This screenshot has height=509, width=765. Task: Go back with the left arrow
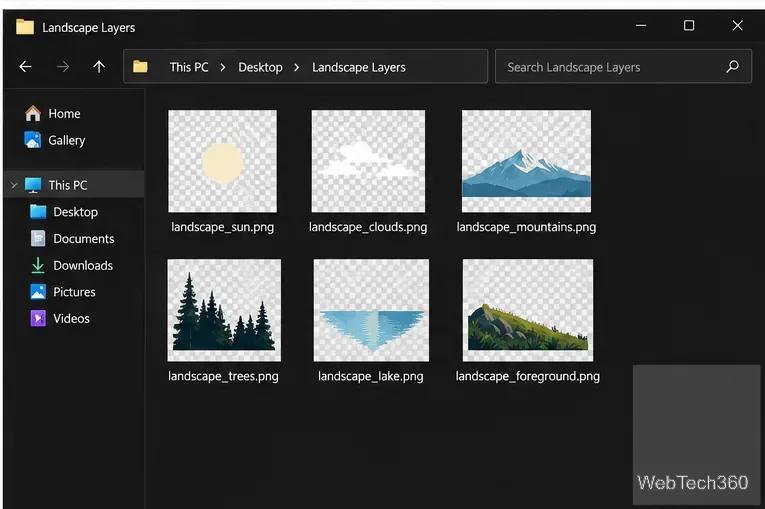[x=25, y=66]
